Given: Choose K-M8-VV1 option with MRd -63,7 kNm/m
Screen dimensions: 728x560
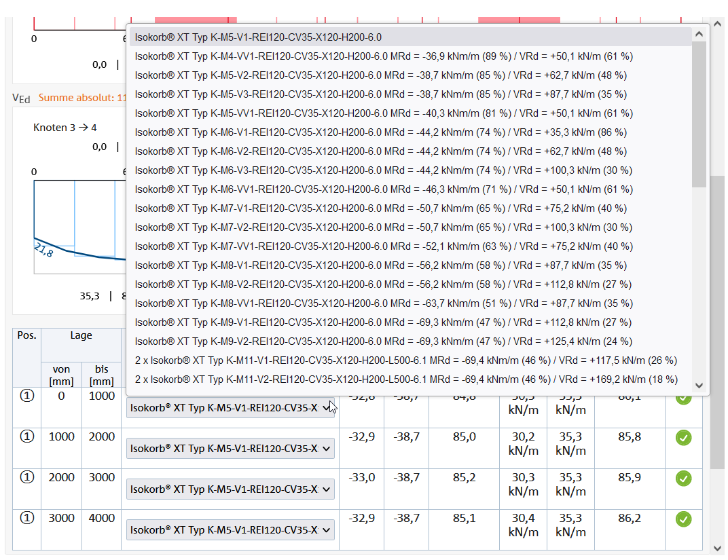Looking at the screenshot, I should point(410,303).
